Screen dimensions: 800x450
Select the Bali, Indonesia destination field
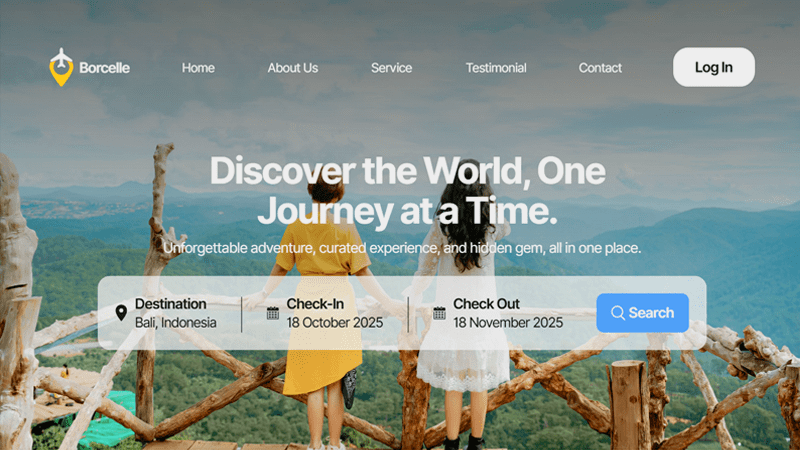[x=176, y=322]
